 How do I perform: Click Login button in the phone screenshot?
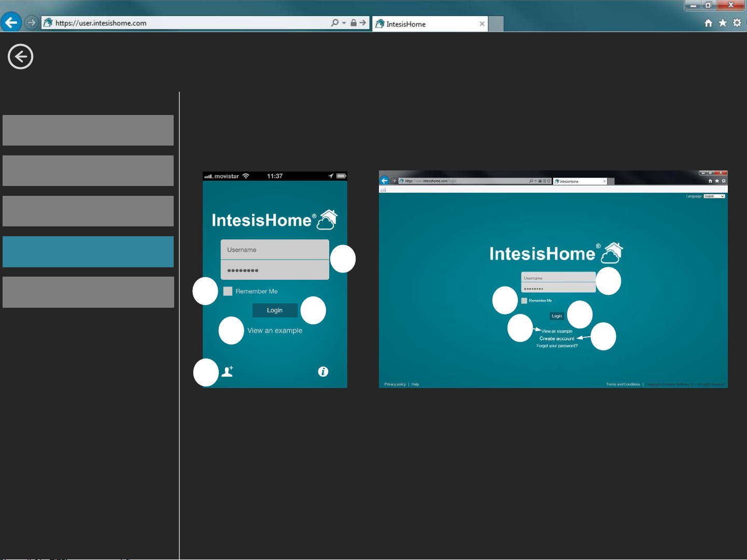click(x=275, y=310)
